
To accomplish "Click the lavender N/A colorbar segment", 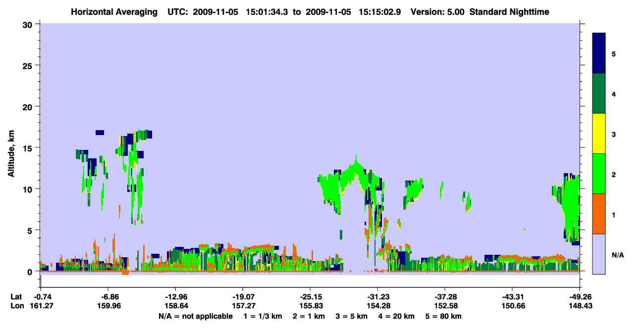I will click(599, 254).
